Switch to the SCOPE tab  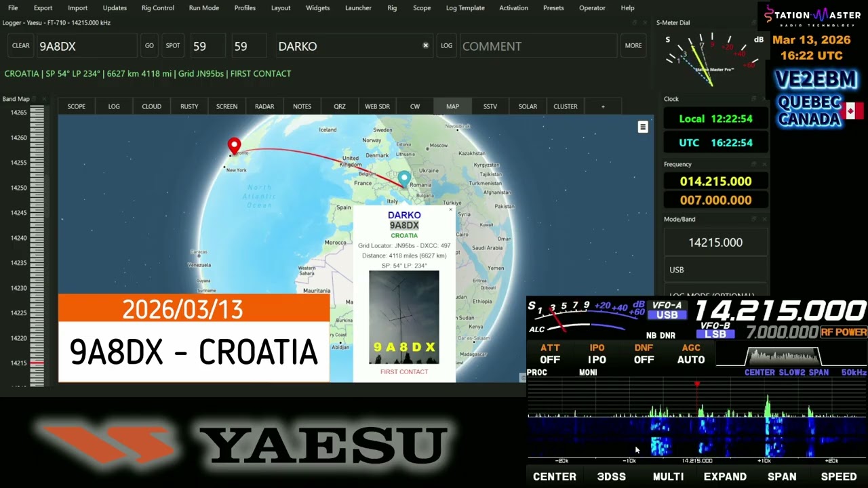pyautogui.click(x=77, y=106)
